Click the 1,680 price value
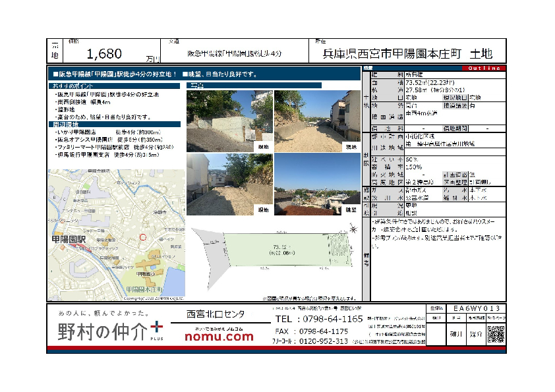 tap(104, 54)
